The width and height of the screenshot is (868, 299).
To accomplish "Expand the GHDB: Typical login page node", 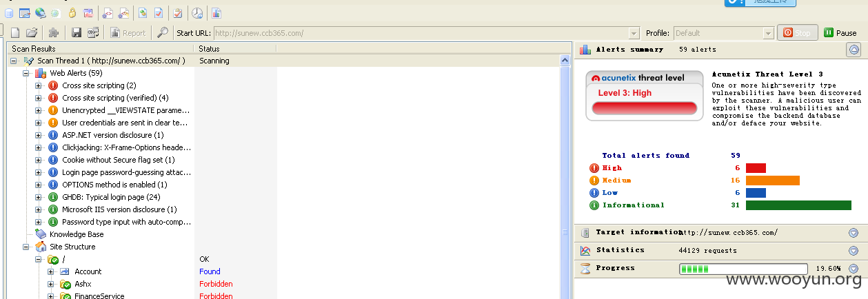I will click(x=39, y=197).
